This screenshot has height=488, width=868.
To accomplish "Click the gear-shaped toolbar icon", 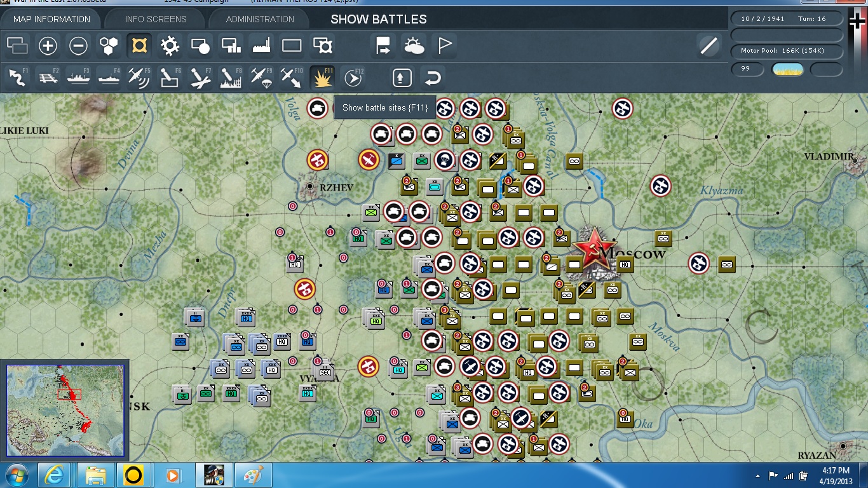I will [170, 45].
